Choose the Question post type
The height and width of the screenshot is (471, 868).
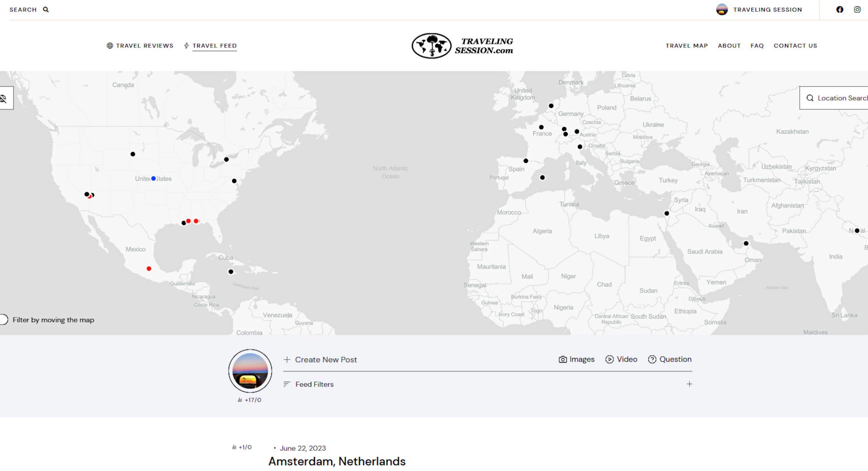[670, 359]
